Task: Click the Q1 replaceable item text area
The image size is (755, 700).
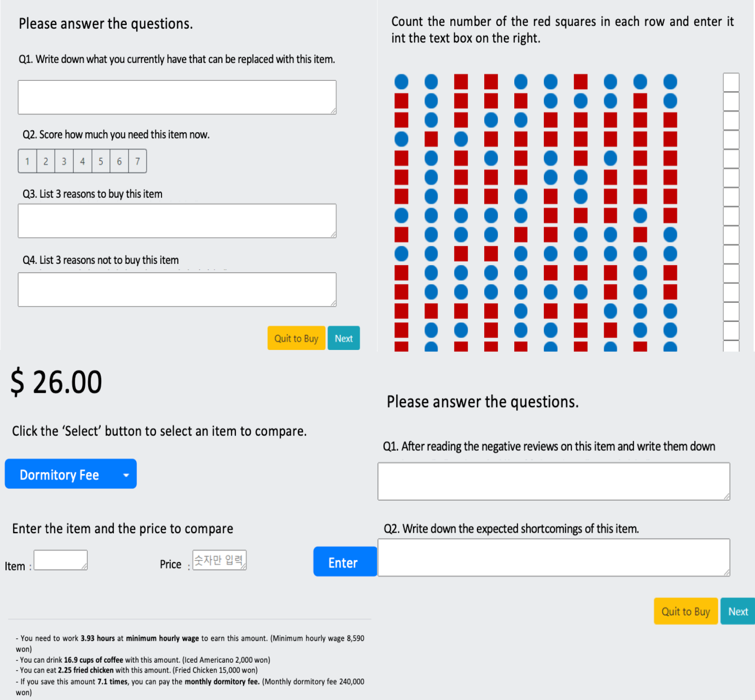Action: 177,97
